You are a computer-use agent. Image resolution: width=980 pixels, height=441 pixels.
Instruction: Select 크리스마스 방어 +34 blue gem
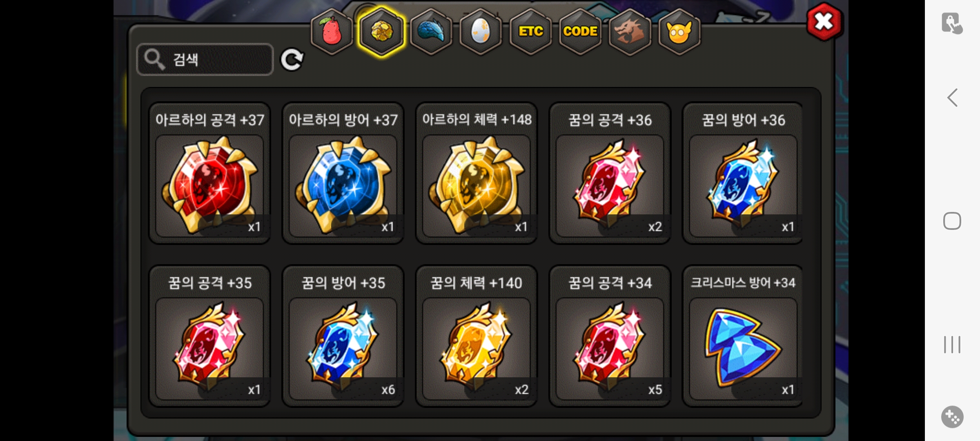(x=743, y=336)
